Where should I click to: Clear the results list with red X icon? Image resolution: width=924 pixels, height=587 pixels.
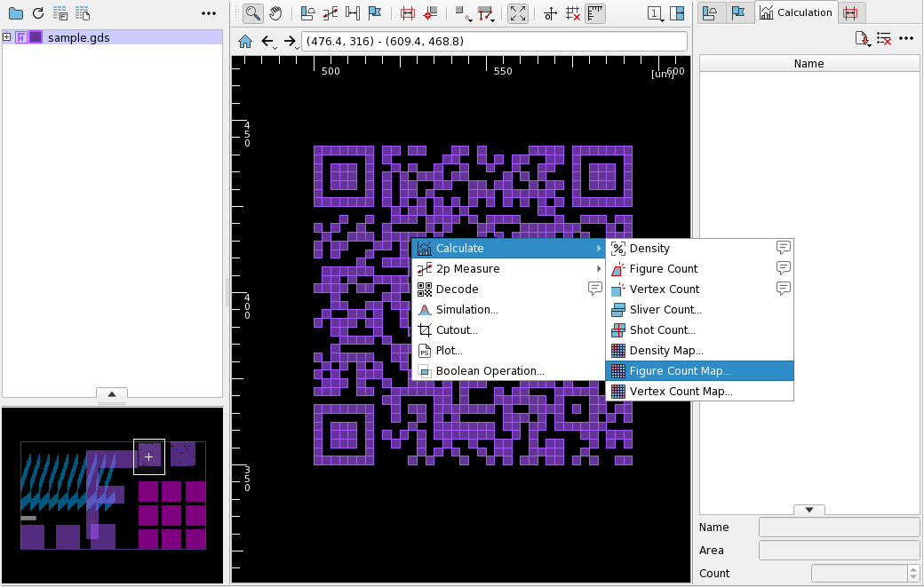[x=884, y=39]
